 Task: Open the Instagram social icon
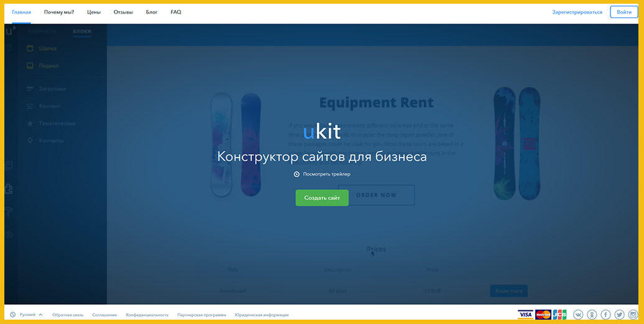click(633, 315)
